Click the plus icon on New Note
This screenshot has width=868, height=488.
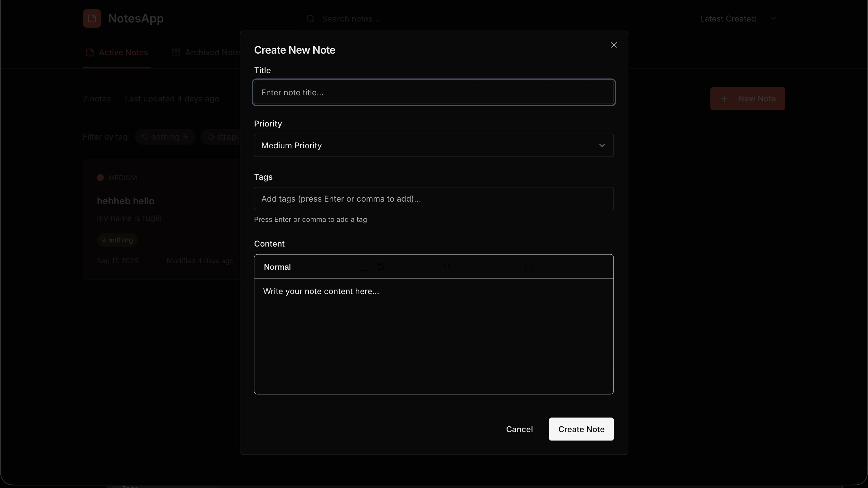click(x=724, y=99)
